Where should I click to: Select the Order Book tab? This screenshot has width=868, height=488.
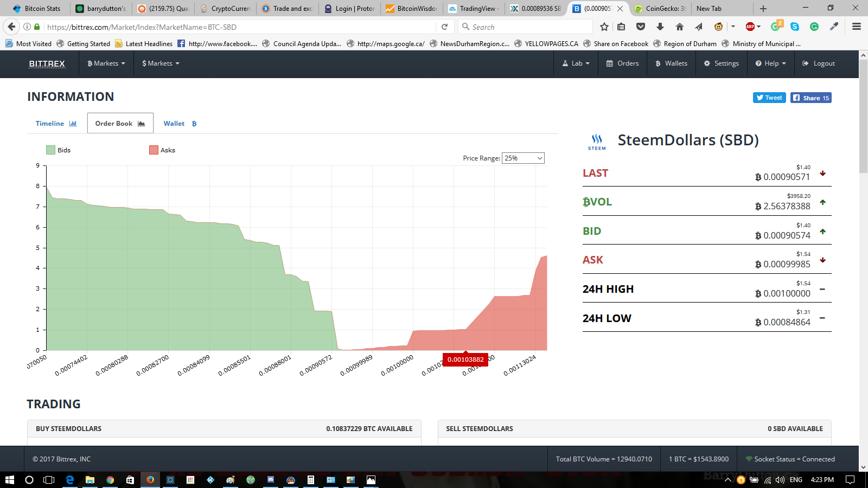point(120,124)
